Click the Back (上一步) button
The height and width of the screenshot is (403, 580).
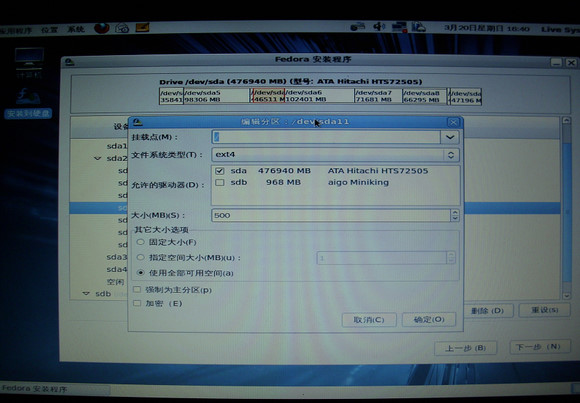[x=465, y=348]
